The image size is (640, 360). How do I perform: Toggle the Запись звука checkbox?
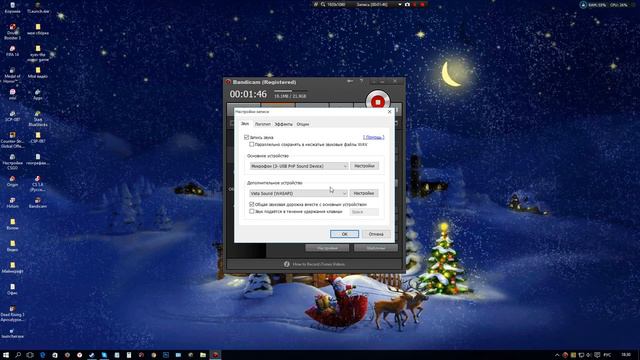pyautogui.click(x=247, y=137)
